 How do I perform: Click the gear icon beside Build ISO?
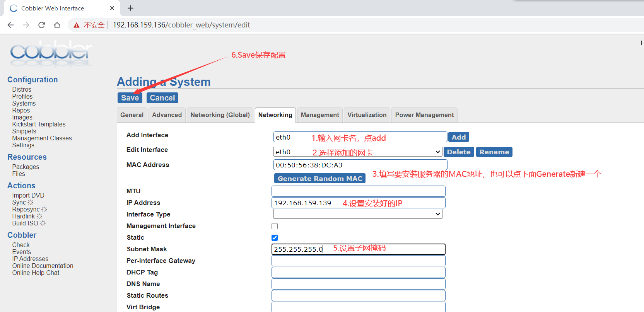coord(43,223)
